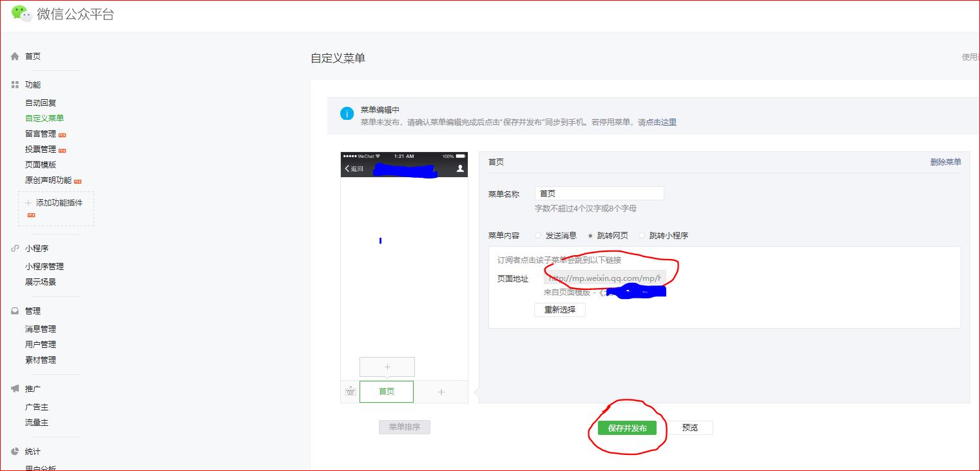Click the 删除菜单 link
Screen dimensions: 980x471
946,162
